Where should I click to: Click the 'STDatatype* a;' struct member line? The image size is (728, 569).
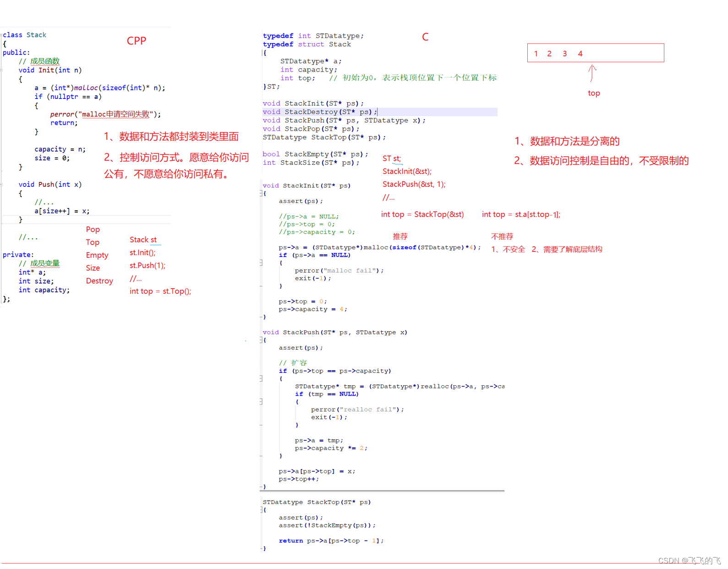(x=311, y=61)
